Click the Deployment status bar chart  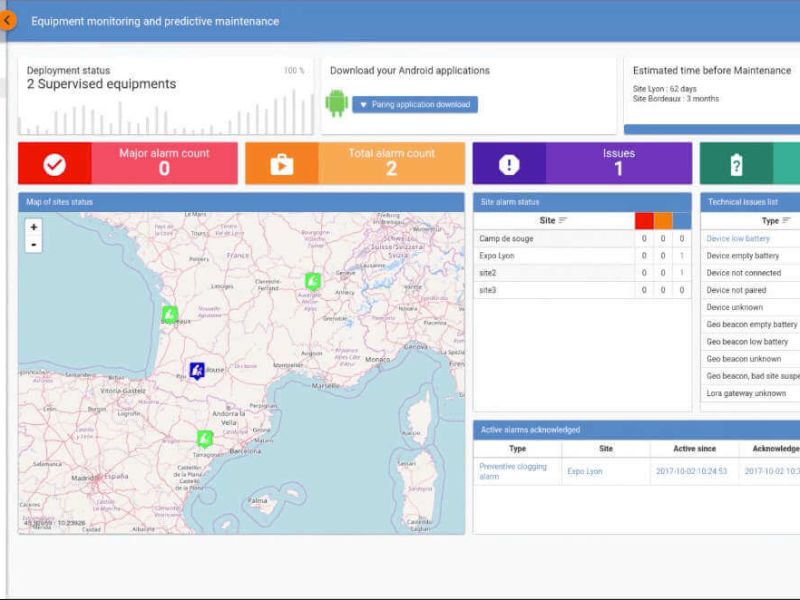coord(165,113)
